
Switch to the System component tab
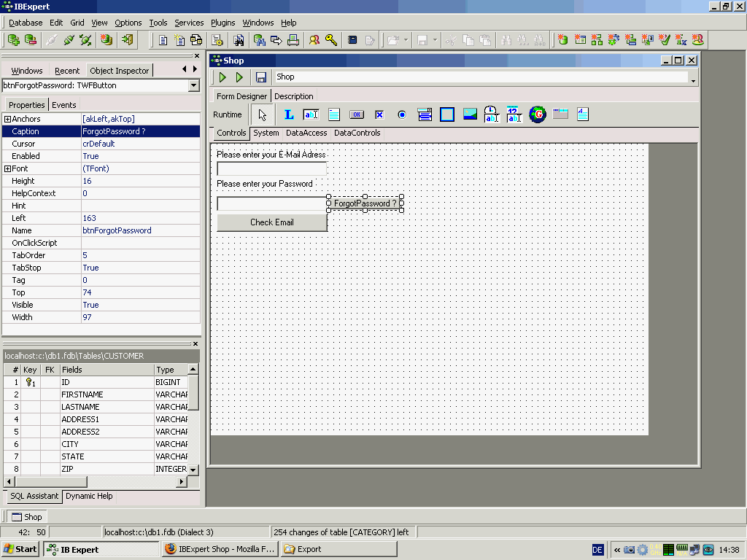[266, 133]
